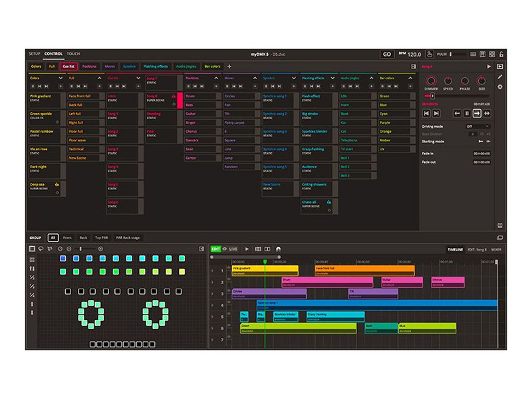Image resolution: width=532 pixels, height=399 pixels.
Task: Click the headphones audio icon in the timeline toolbar
Action: point(279,249)
